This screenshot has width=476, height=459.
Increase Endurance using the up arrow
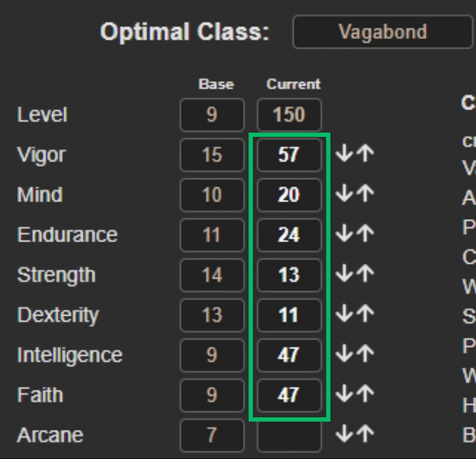coord(365,235)
